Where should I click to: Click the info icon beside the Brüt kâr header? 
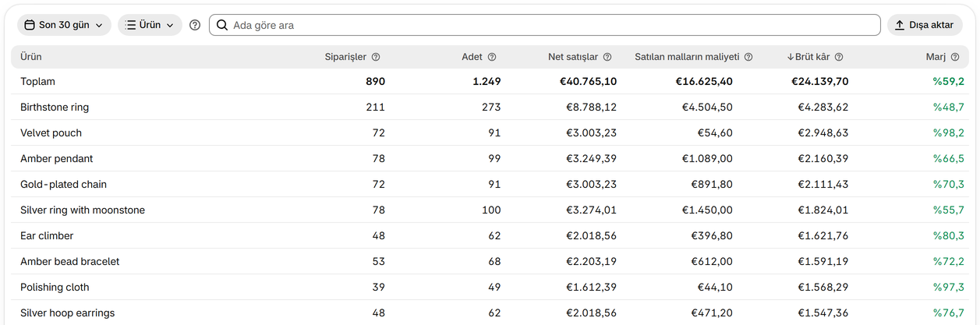coord(839,57)
